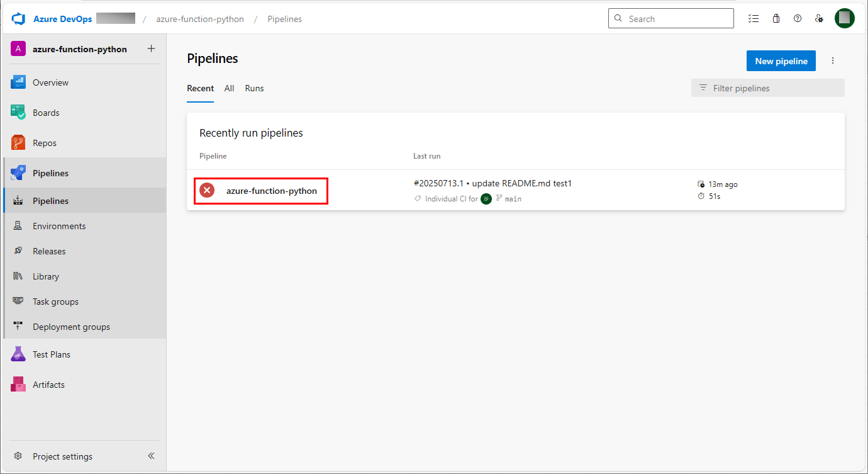Open the Azure DevOps home link
This screenshot has width=868, height=474.
tap(62, 19)
